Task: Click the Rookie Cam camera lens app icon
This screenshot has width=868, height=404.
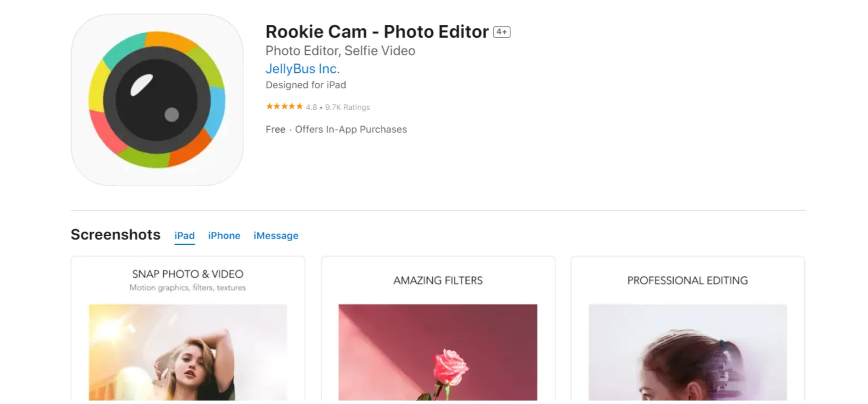Action: coord(157,100)
